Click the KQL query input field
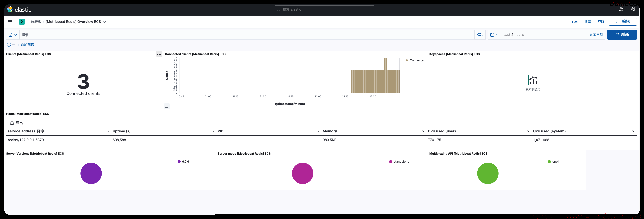The image size is (644, 219). tap(247, 35)
